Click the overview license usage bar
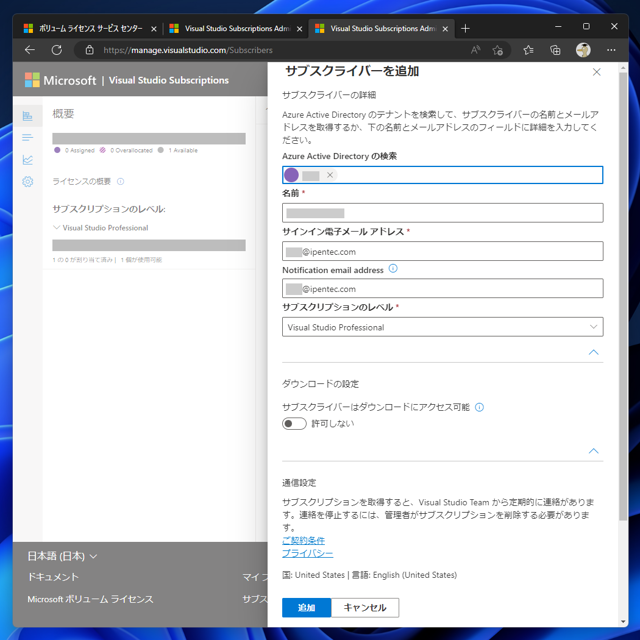 pyautogui.click(x=149, y=138)
